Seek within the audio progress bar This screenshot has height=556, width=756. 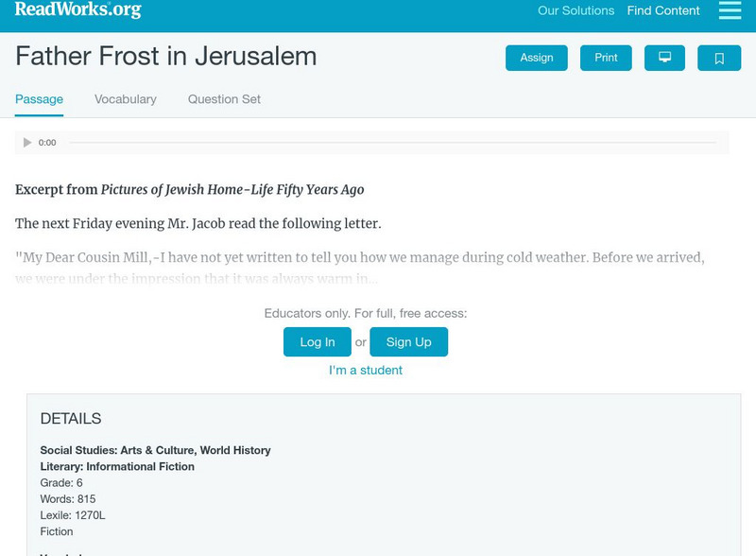click(392, 143)
